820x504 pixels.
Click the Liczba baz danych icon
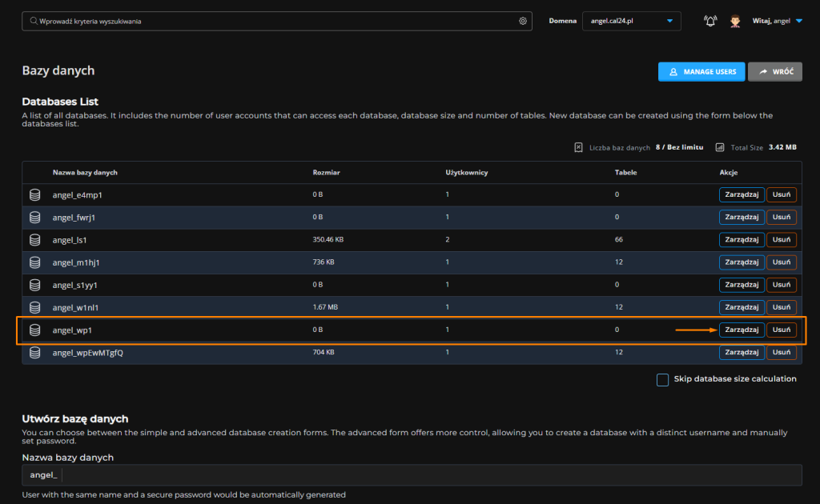coord(579,147)
